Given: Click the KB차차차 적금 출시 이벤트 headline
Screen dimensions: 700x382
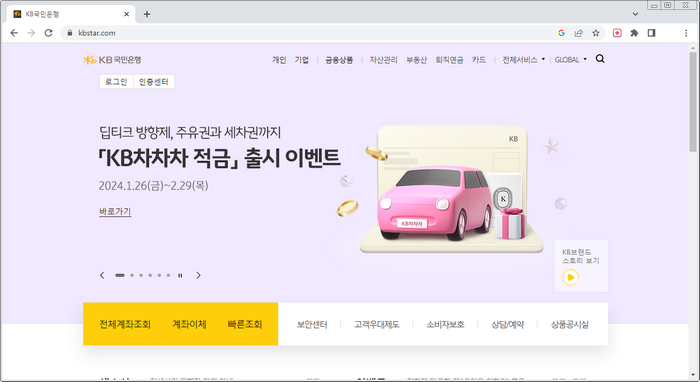Looking at the screenshot, I should coord(220,158).
